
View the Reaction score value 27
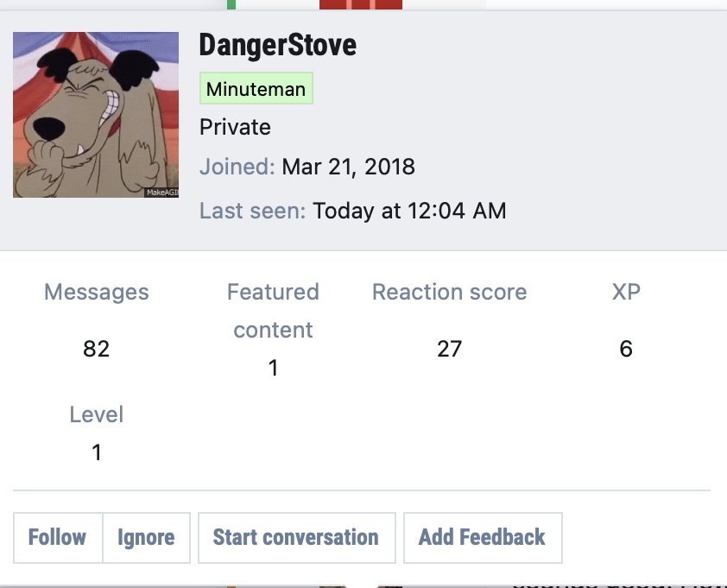click(449, 349)
